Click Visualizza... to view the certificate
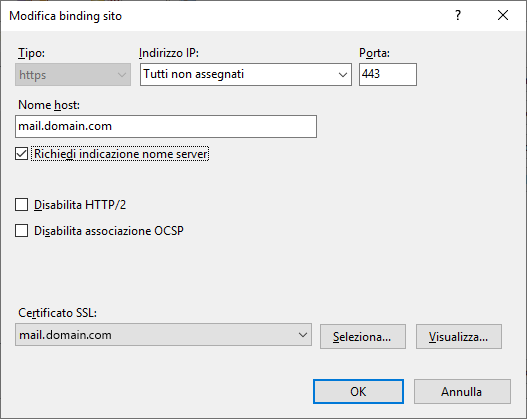 [459, 336]
